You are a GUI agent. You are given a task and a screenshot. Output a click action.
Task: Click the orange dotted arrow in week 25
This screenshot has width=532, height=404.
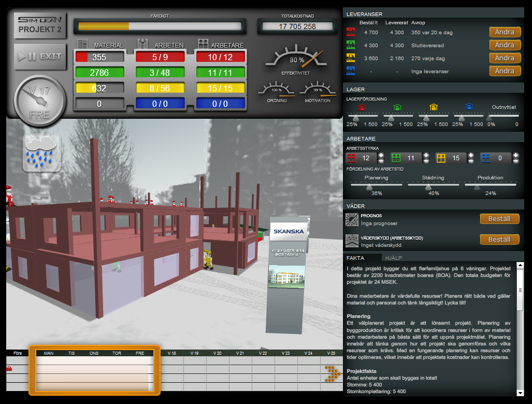[x=333, y=374]
